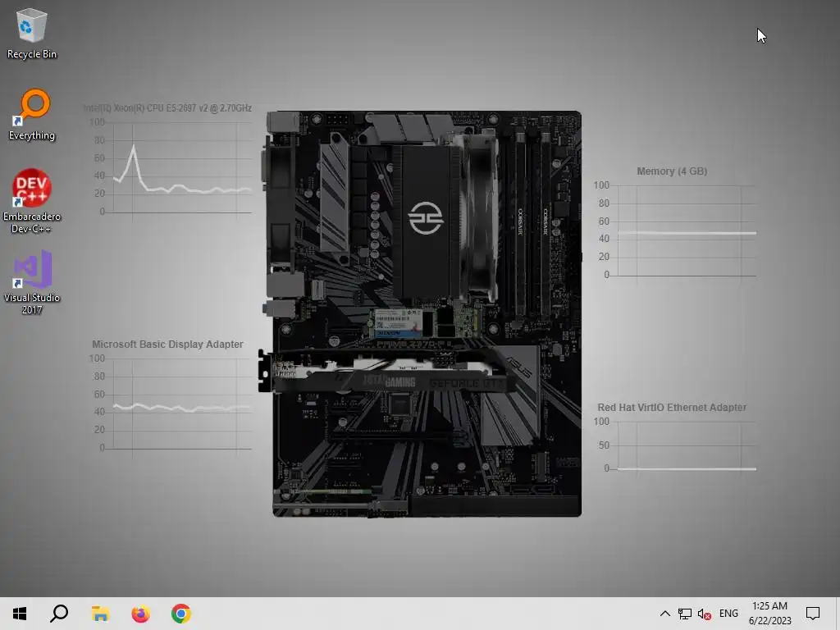The image size is (840, 630).
Task: Launch File Explorer from taskbar
Action: 100,614
